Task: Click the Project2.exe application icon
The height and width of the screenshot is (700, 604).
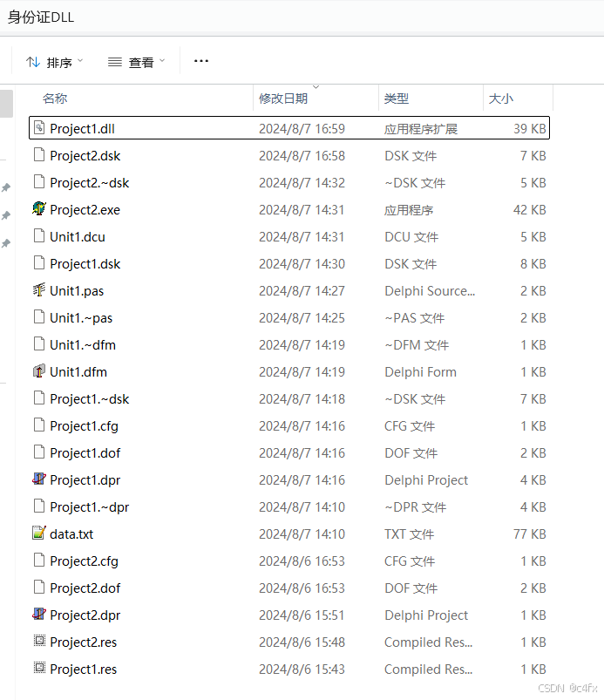Action: 39,209
